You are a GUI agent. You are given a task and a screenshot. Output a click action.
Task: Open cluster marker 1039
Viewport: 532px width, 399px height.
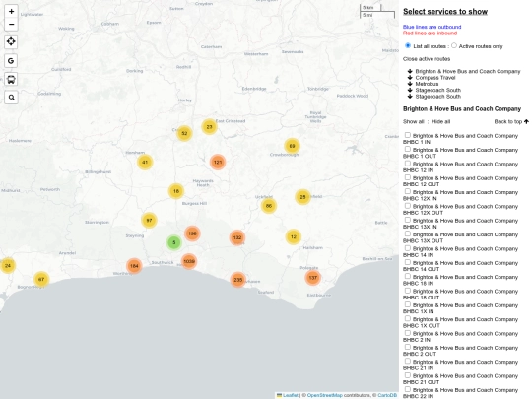pos(189,261)
